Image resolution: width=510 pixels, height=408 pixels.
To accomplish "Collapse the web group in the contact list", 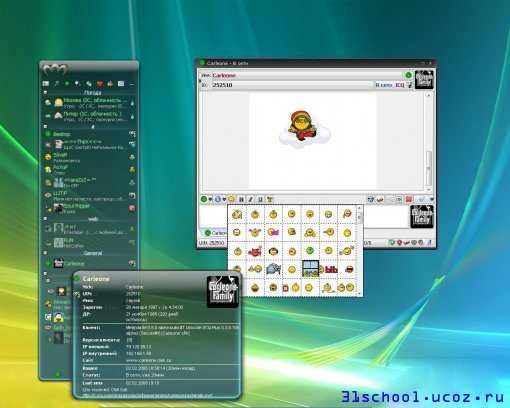I will point(45,219).
